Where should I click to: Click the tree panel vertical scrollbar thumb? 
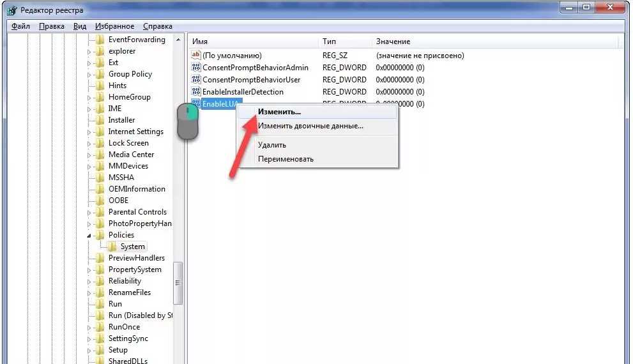pos(178,283)
